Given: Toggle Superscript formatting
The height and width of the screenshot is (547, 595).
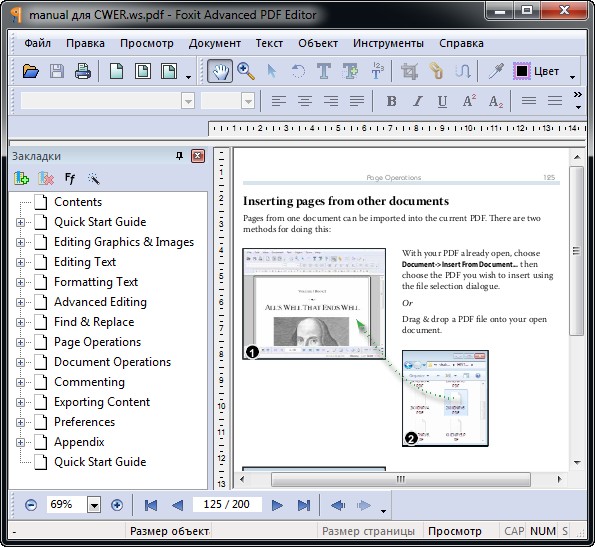Looking at the screenshot, I should (469, 101).
